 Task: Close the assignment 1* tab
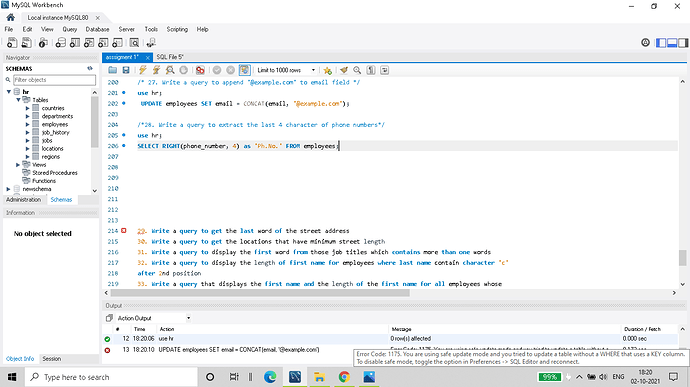pyautogui.click(x=147, y=57)
